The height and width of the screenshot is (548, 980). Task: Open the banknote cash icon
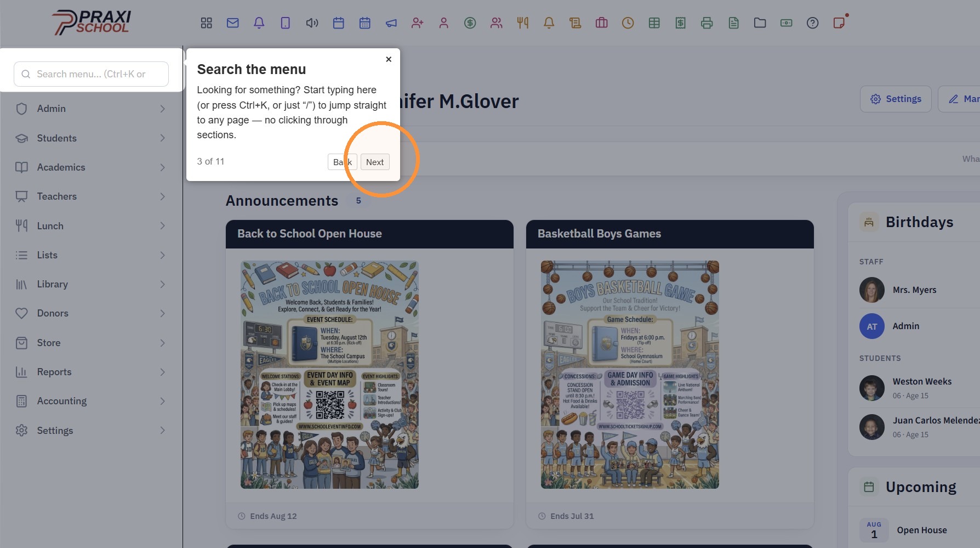787,23
